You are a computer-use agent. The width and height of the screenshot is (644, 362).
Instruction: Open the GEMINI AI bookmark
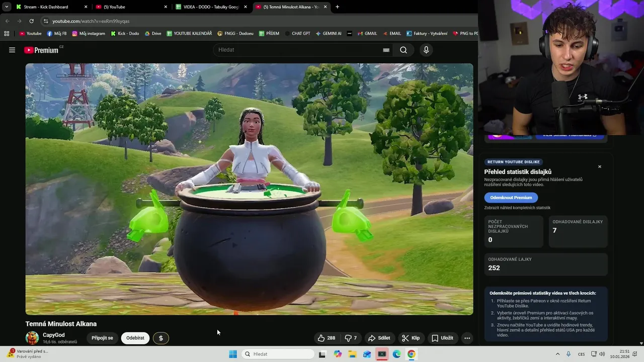[329, 34]
